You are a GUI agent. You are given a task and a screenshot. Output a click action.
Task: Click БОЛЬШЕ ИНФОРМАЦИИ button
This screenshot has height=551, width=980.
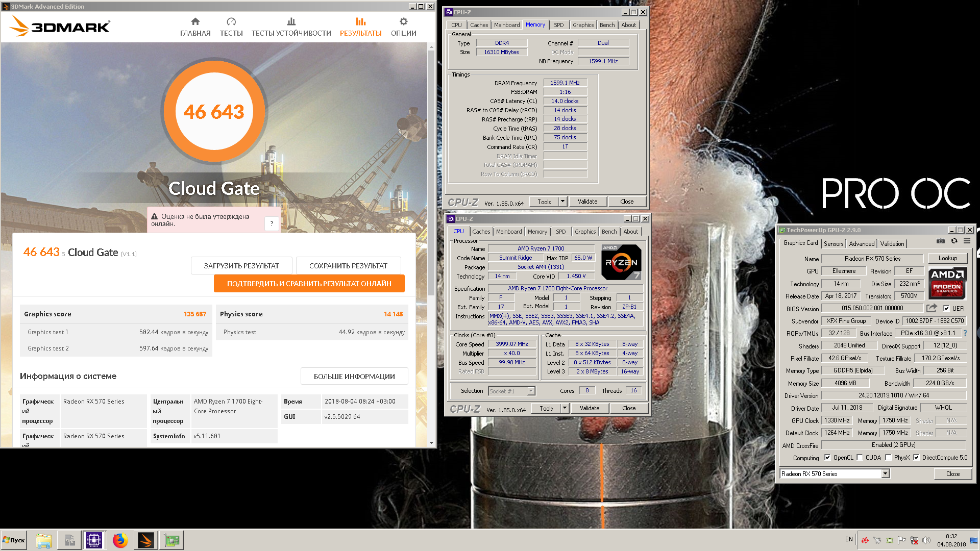(x=354, y=377)
